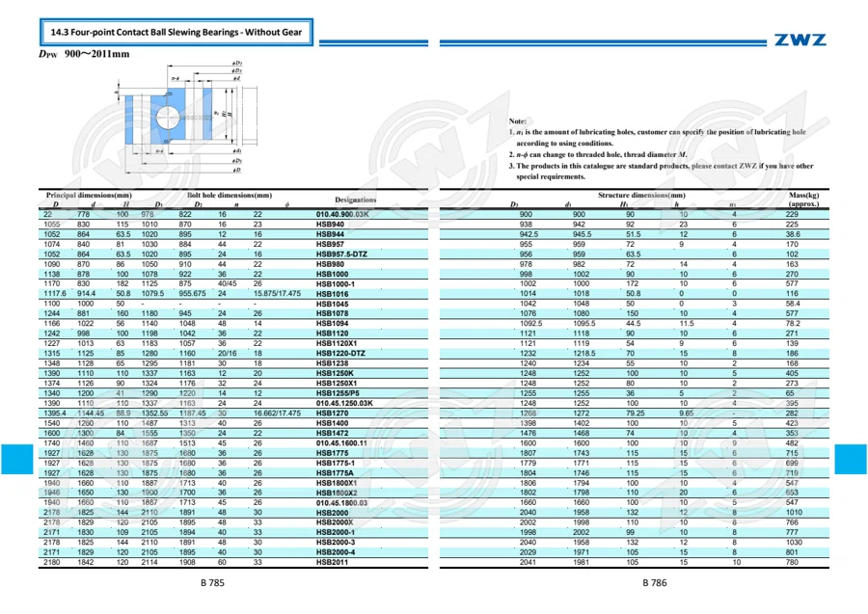Select designation 'HSB1250K'
This screenshot has height=614, width=868.
(335, 373)
